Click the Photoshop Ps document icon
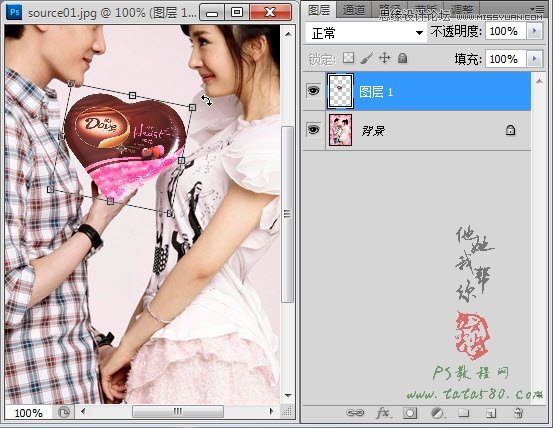This screenshot has height=428, width=553. [x=14, y=12]
